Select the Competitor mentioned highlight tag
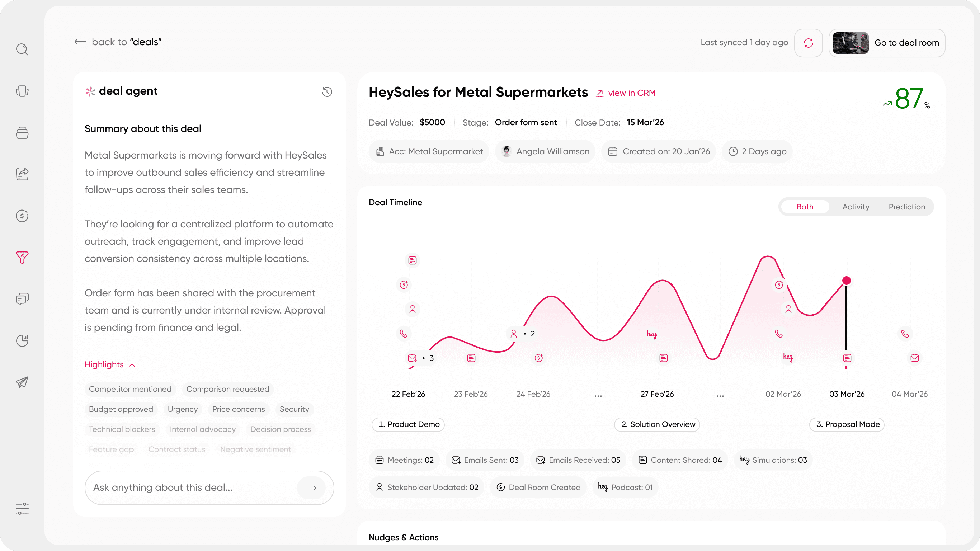Screen dimensions: 980x551 pos(130,389)
